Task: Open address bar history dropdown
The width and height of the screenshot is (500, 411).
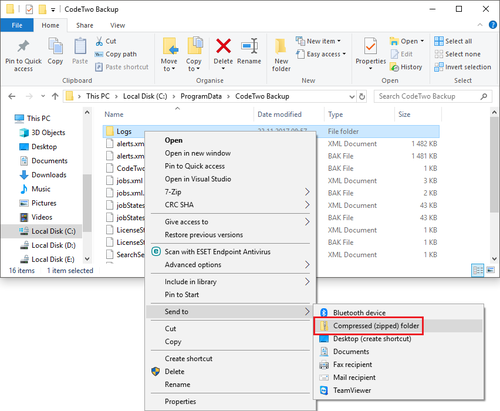Action: (x=352, y=97)
